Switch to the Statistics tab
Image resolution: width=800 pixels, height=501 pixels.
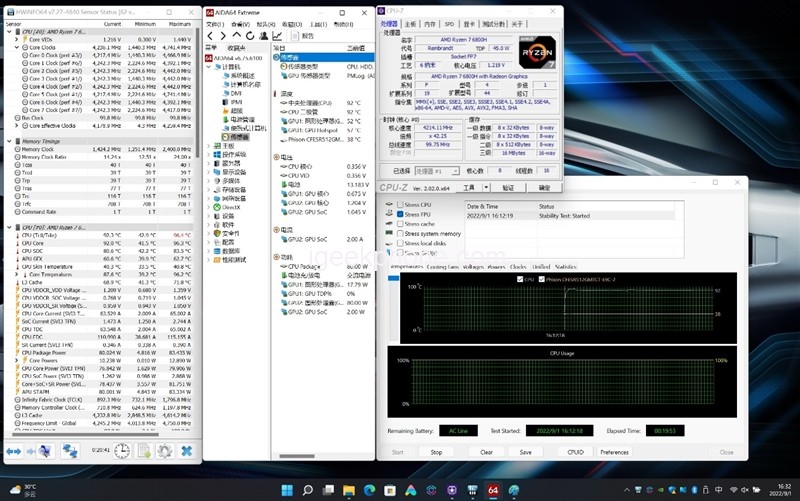[x=565, y=267]
